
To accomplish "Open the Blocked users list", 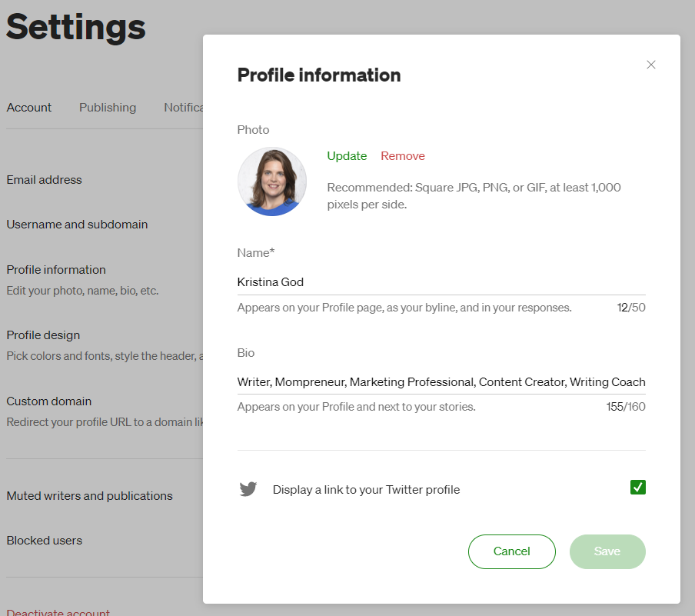I will click(45, 540).
